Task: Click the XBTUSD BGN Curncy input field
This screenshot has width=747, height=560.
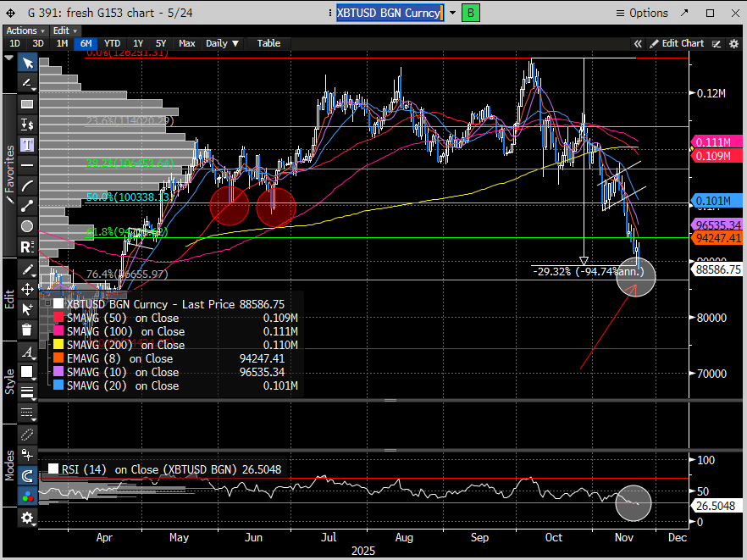Action: (x=390, y=13)
